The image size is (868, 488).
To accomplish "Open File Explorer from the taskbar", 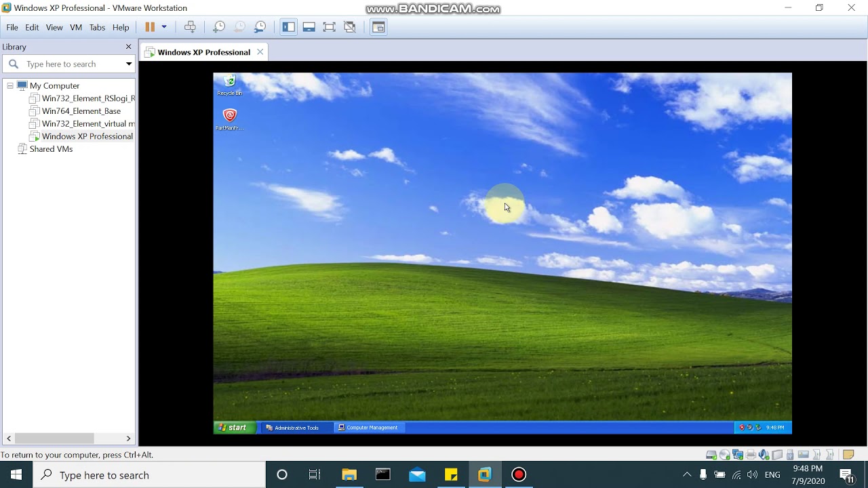I will (x=349, y=474).
